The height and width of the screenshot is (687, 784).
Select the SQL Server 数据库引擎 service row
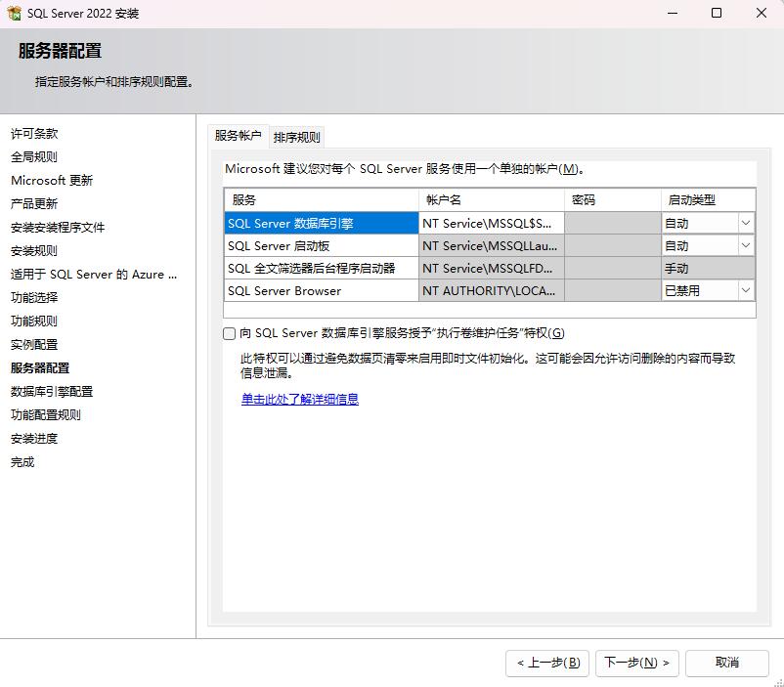pos(321,223)
